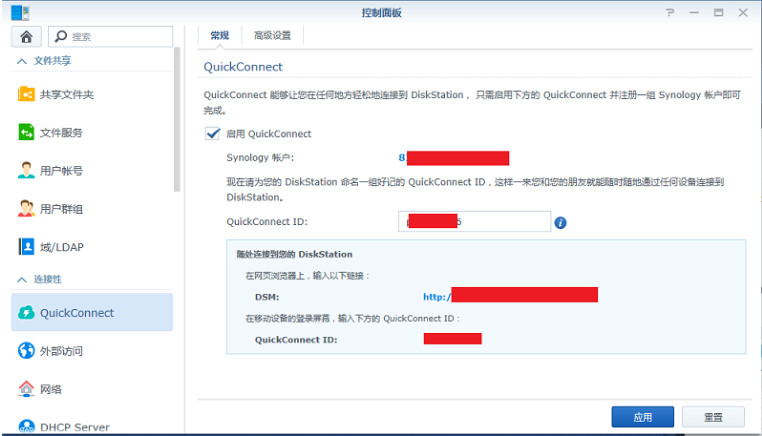Screen dimensions: 762x436
Task: Open Network (网络) house icon
Action: tap(26, 388)
